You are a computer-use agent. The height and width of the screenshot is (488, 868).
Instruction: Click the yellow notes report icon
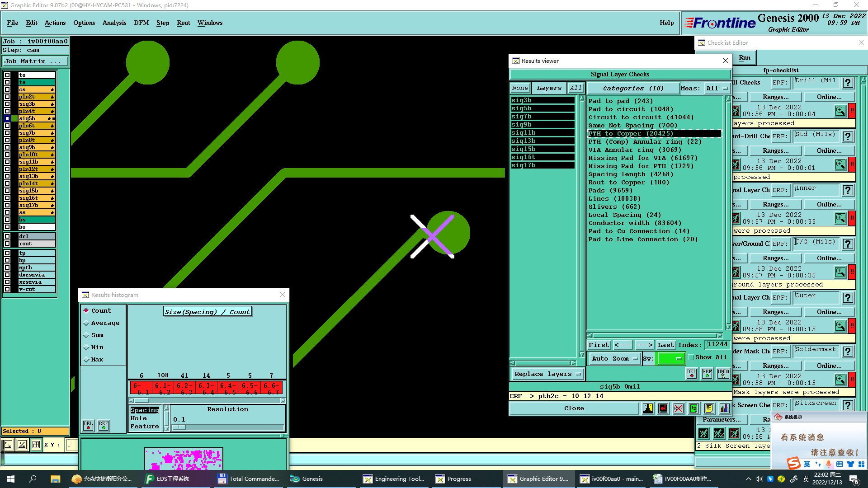pyautogui.click(x=709, y=408)
